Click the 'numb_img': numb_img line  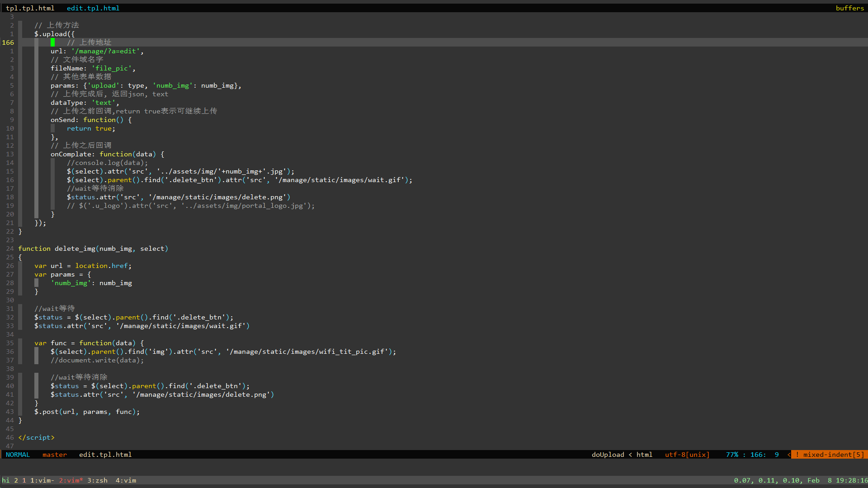[91, 283]
